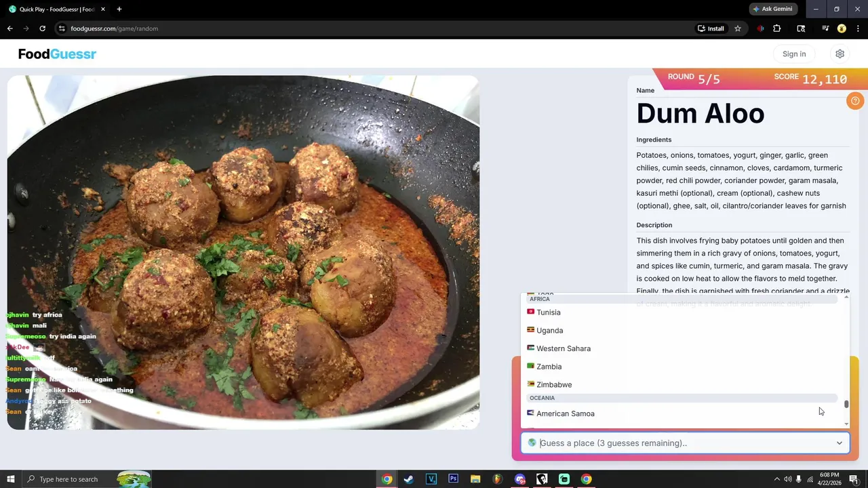Pick Zambia from the guess list
Viewport: 868px width, 488px height.
tap(682, 367)
